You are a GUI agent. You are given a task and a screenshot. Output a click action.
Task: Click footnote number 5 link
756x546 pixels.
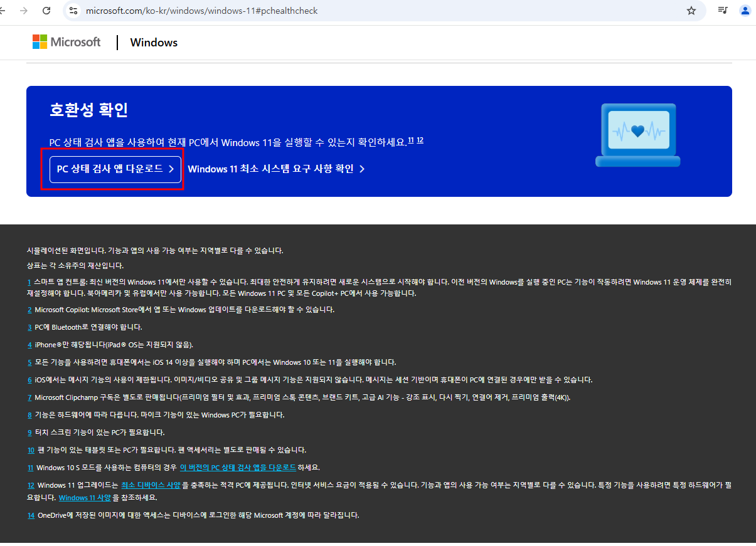tap(29, 362)
